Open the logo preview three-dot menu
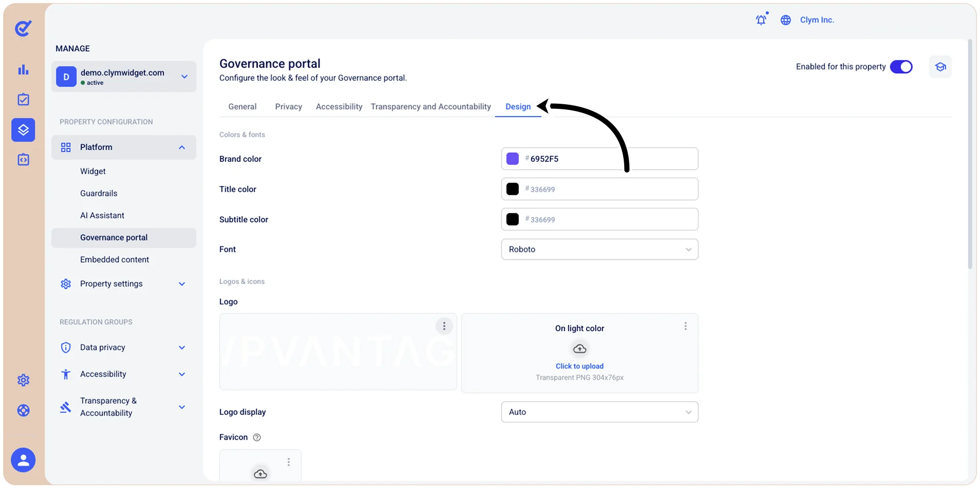980x488 pixels. [444, 326]
